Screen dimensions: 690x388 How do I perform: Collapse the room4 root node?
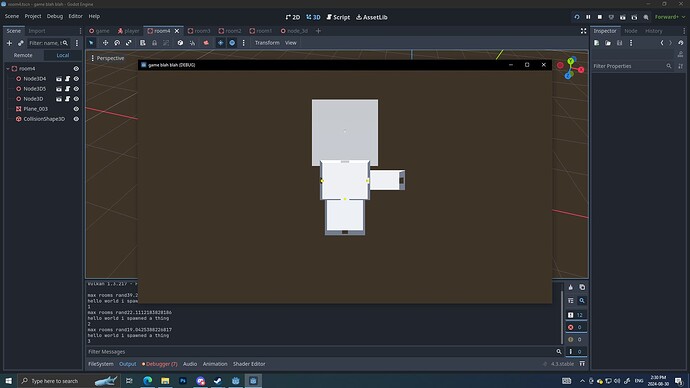(x=8, y=69)
